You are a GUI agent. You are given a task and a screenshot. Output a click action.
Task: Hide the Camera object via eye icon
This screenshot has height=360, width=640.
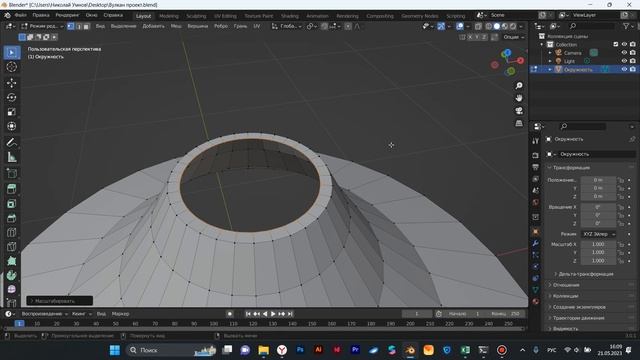[x=624, y=53]
